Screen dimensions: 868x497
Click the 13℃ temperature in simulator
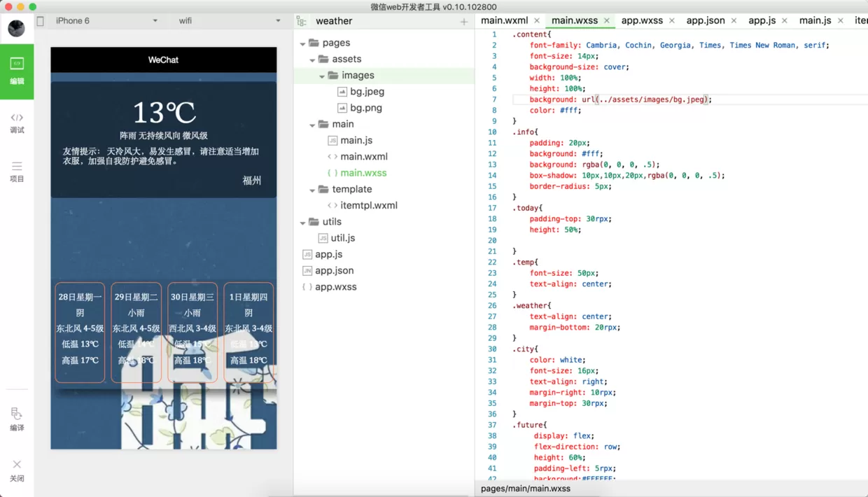(x=164, y=113)
